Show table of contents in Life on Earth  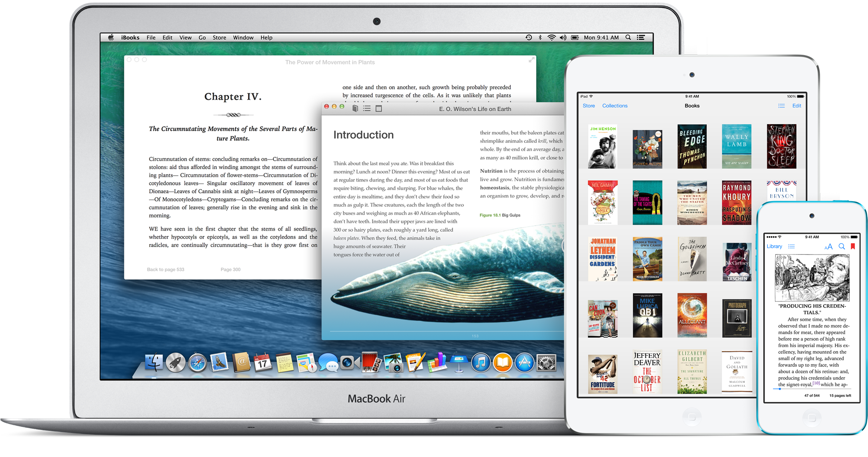point(367,109)
